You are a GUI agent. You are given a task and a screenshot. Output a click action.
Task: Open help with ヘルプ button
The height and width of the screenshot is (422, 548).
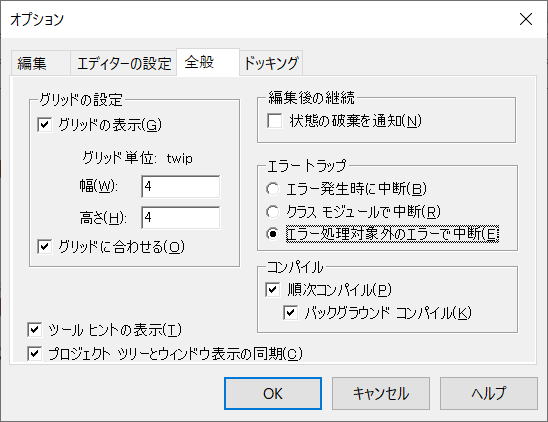click(489, 394)
